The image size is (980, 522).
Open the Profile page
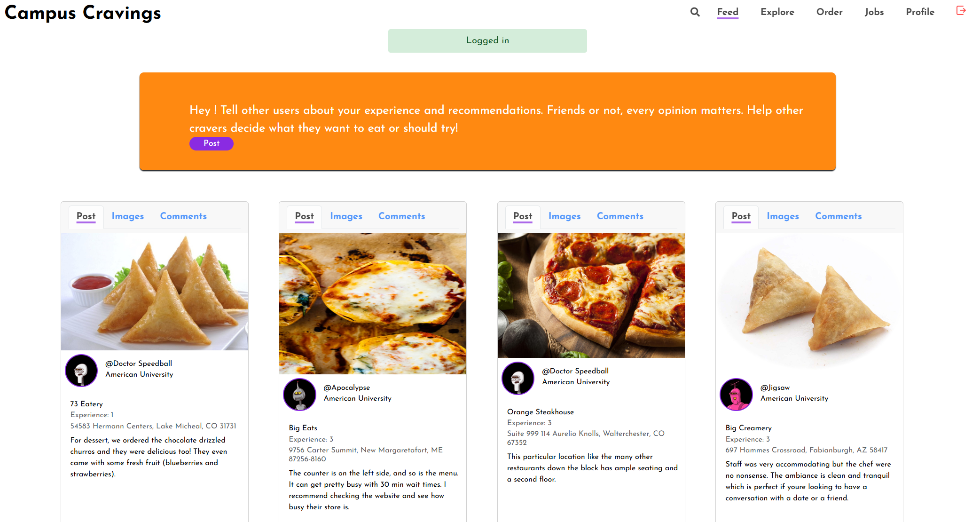(x=920, y=12)
